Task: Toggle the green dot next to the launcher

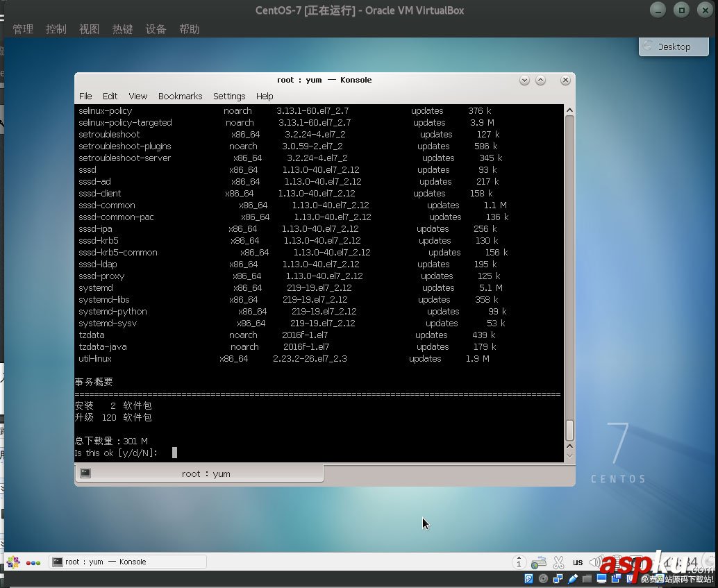Action: pyautogui.click(x=37, y=562)
